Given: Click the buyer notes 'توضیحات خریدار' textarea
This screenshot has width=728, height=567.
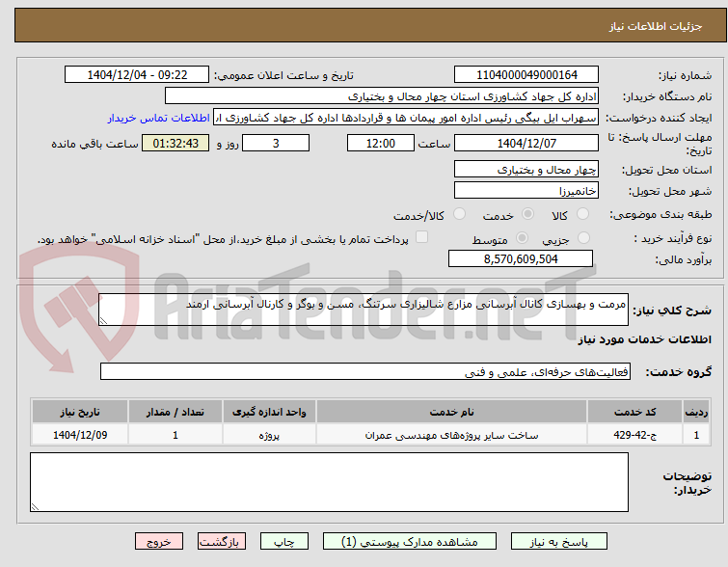Looking at the screenshot, I should coord(329,482).
